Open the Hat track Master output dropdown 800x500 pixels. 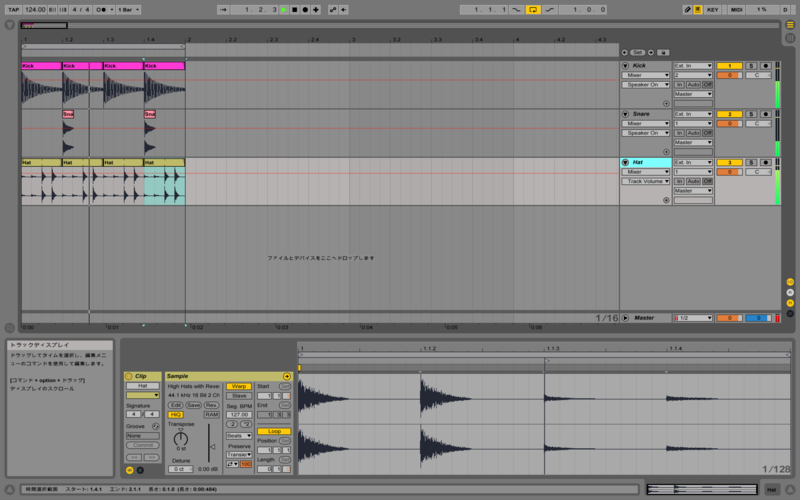(x=693, y=191)
